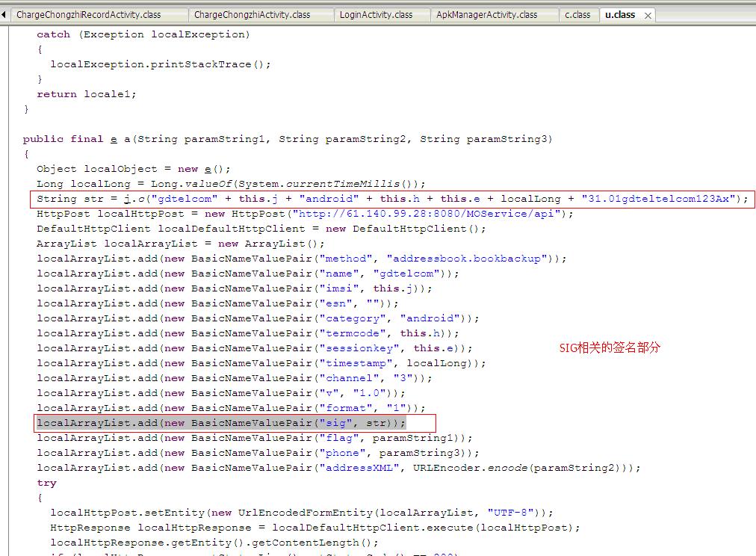Click localException.printStackTrace() call
The width and height of the screenshot is (756, 556).
(x=161, y=64)
